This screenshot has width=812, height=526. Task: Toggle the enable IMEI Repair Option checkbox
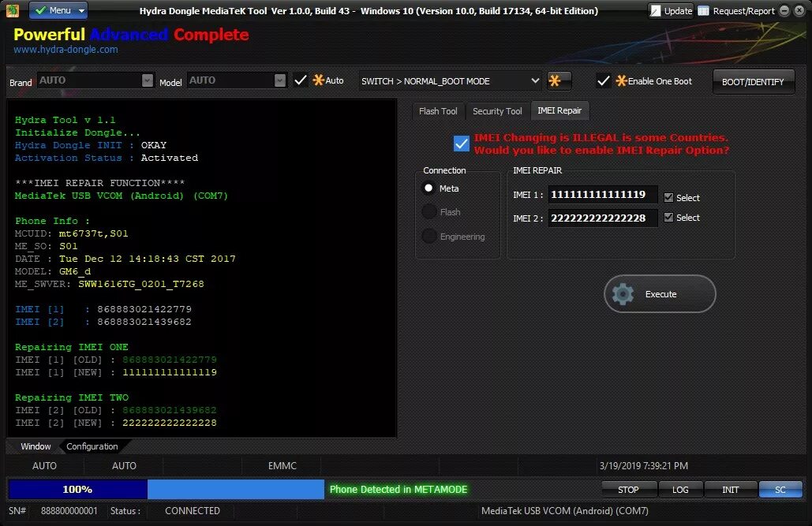point(462,144)
